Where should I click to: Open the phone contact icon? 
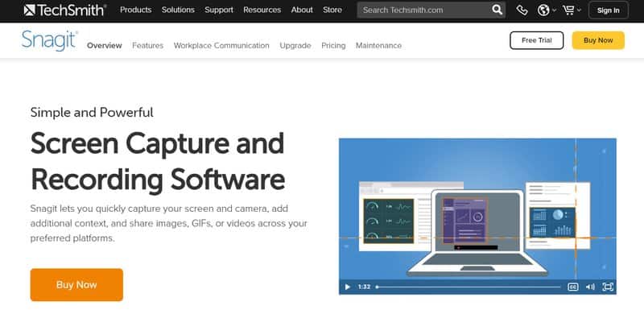click(522, 10)
